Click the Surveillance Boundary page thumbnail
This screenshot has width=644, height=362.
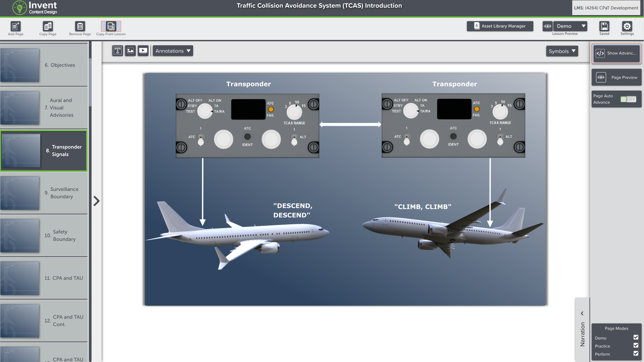[20, 193]
